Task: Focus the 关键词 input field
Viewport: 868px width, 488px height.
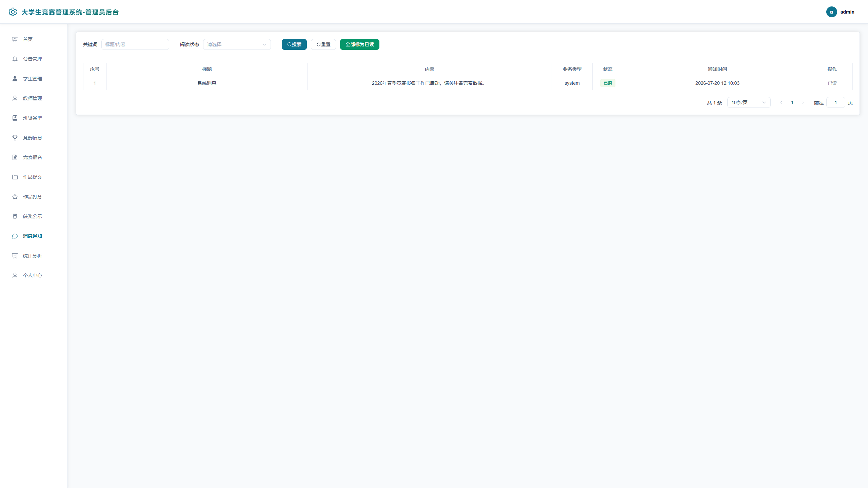Action: pyautogui.click(x=135, y=44)
